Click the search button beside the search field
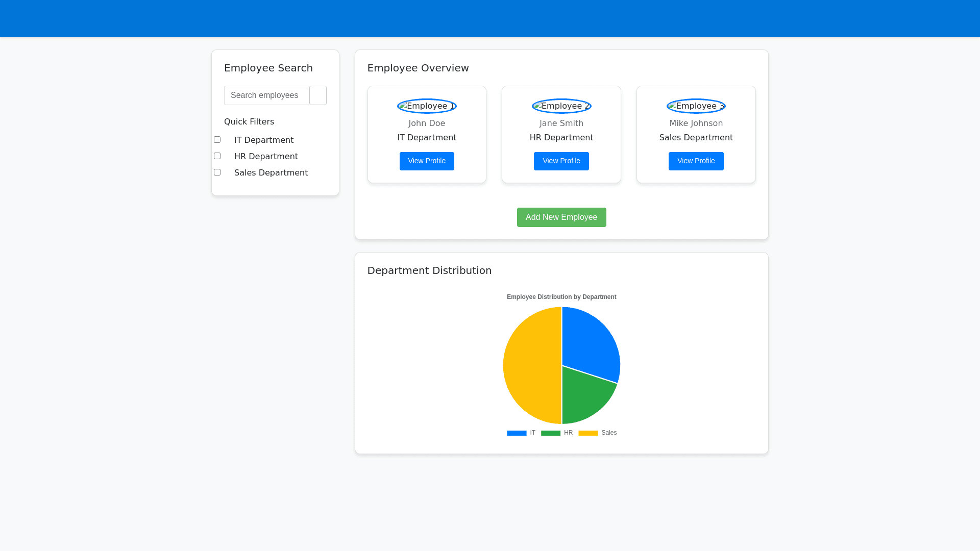 pos(317,95)
